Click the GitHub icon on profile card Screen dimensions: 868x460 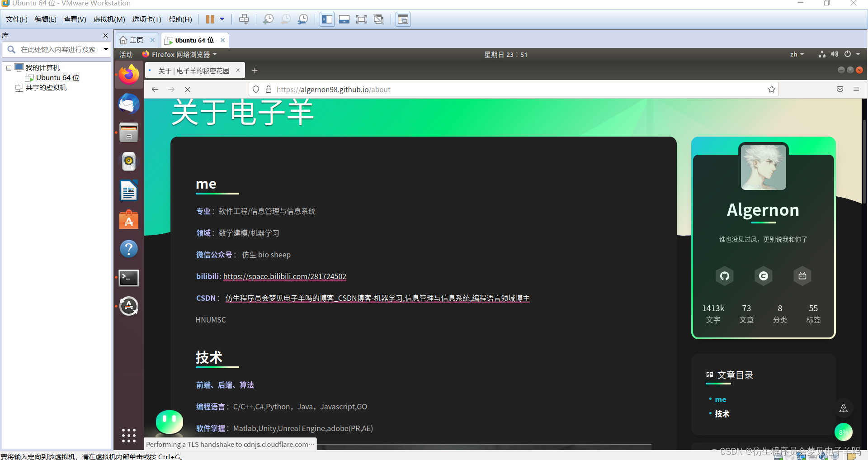[725, 276]
